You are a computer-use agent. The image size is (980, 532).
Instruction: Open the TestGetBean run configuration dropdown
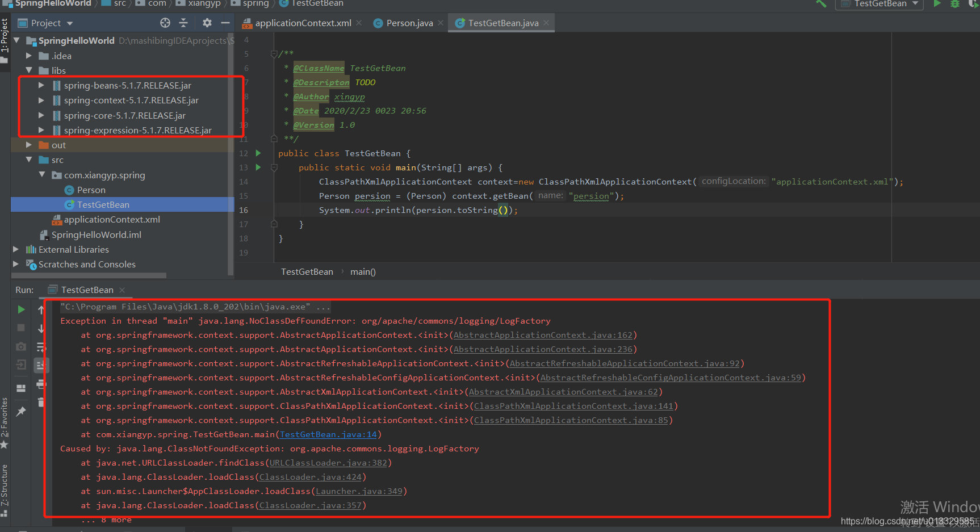coord(880,3)
